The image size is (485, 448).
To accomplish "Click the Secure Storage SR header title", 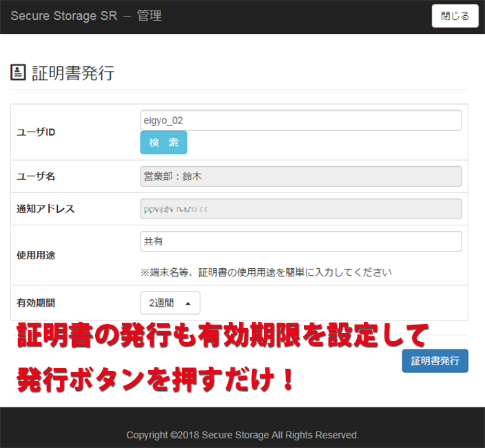I will click(63, 16).
